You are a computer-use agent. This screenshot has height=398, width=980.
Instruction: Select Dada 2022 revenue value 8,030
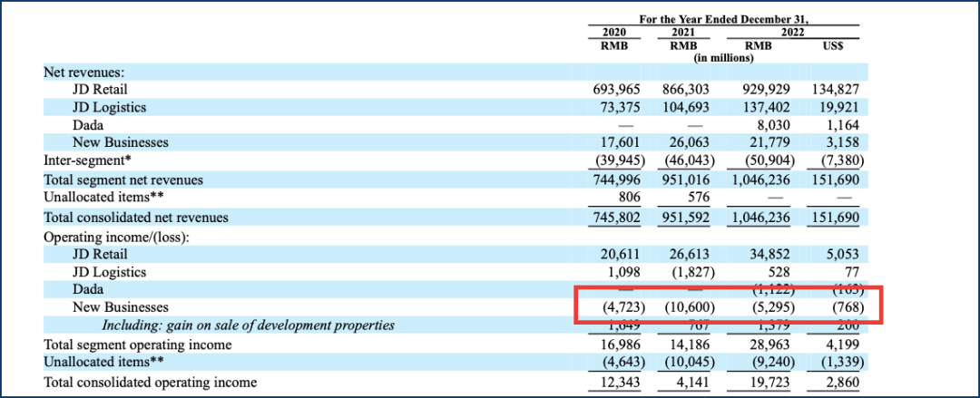coord(771,125)
